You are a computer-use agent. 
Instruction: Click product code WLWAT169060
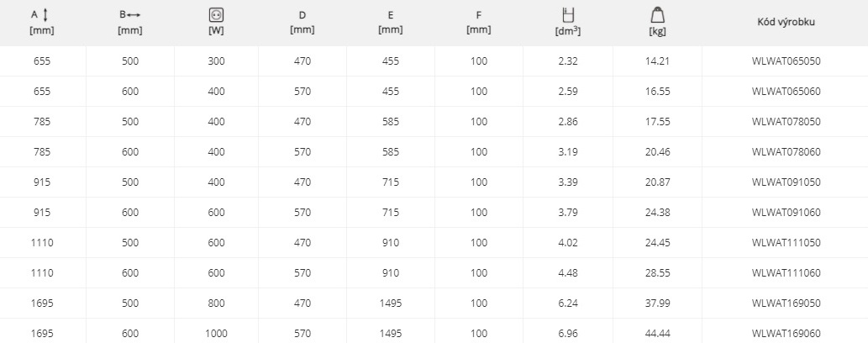pyautogui.click(x=786, y=334)
